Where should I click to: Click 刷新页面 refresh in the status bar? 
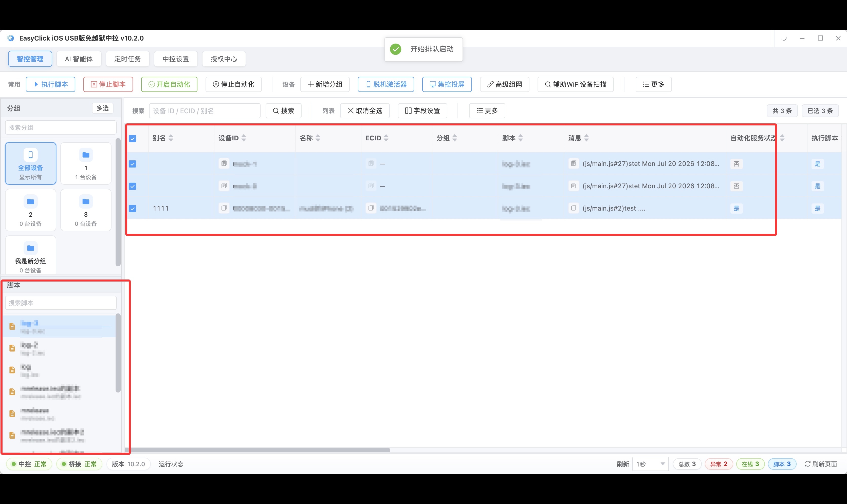(x=821, y=464)
